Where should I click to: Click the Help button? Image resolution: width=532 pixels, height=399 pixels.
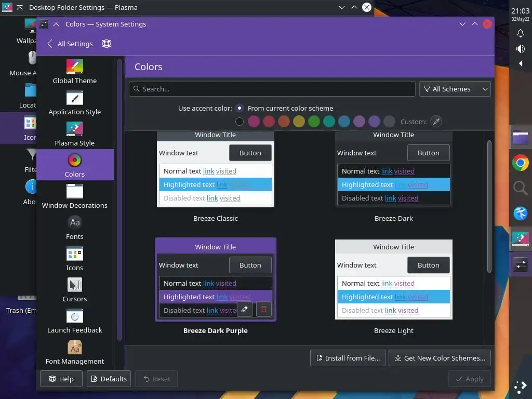[61, 379]
